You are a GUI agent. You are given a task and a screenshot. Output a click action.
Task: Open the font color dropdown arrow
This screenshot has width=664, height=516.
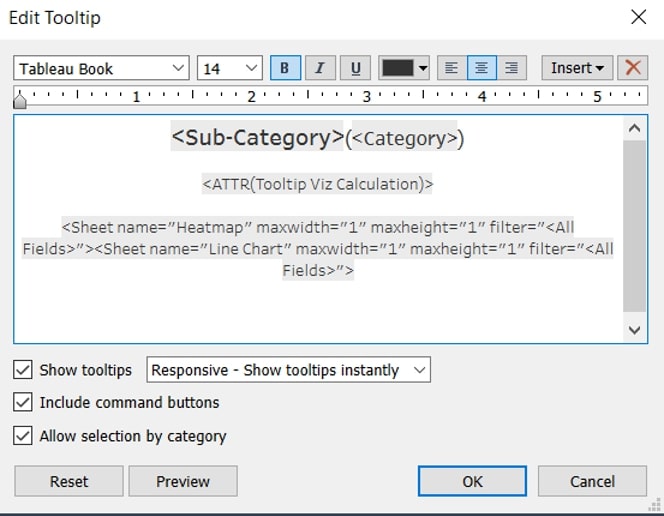tap(423, 68)
